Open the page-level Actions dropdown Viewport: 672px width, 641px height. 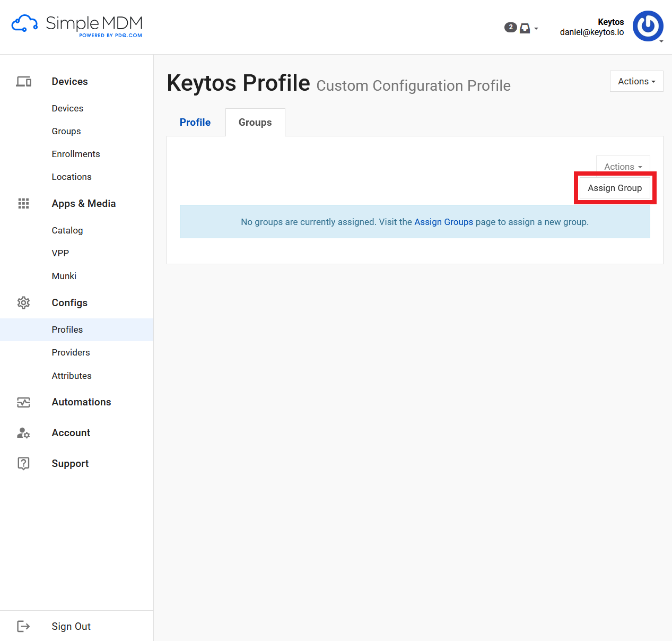point(636,81)
